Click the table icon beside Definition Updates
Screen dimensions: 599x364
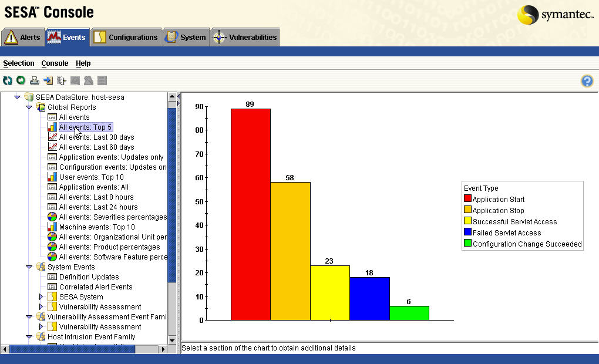[52, 277]
